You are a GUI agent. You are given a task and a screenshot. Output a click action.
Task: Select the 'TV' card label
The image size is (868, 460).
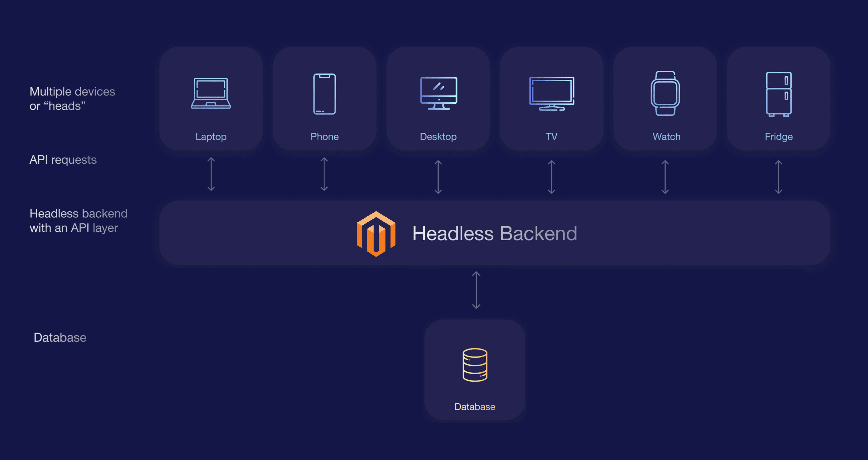(552, 137)
